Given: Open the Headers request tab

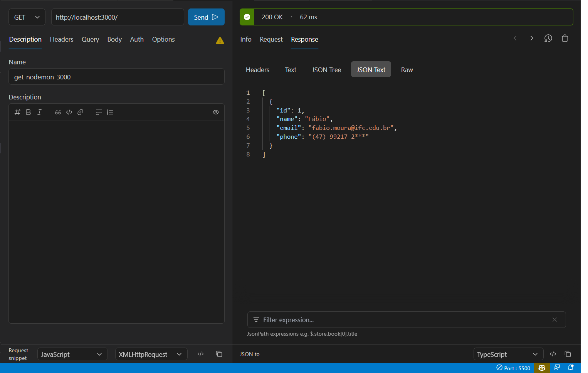Looking at the screenshot, I should pyautogui.click(x=62, y=39).
